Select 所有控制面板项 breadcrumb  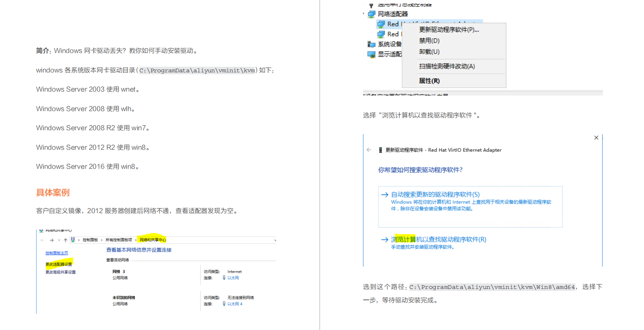tap(119, 240)
